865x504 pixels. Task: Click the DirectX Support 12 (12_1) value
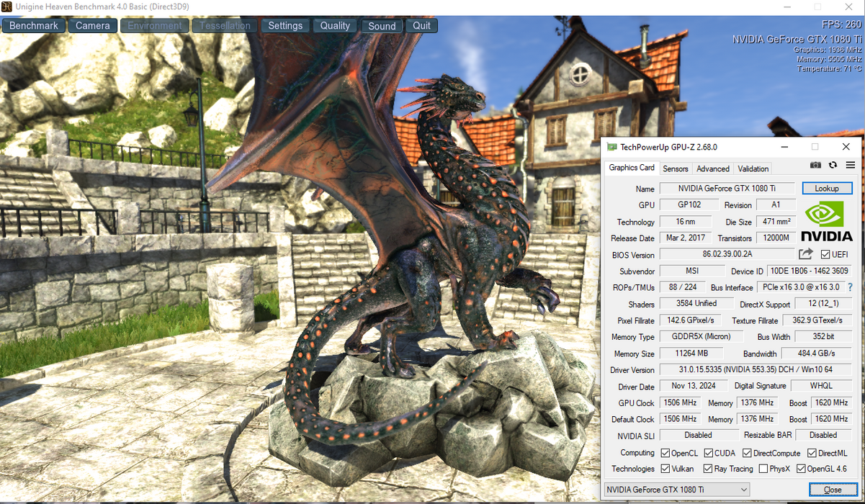coord(823,304)
